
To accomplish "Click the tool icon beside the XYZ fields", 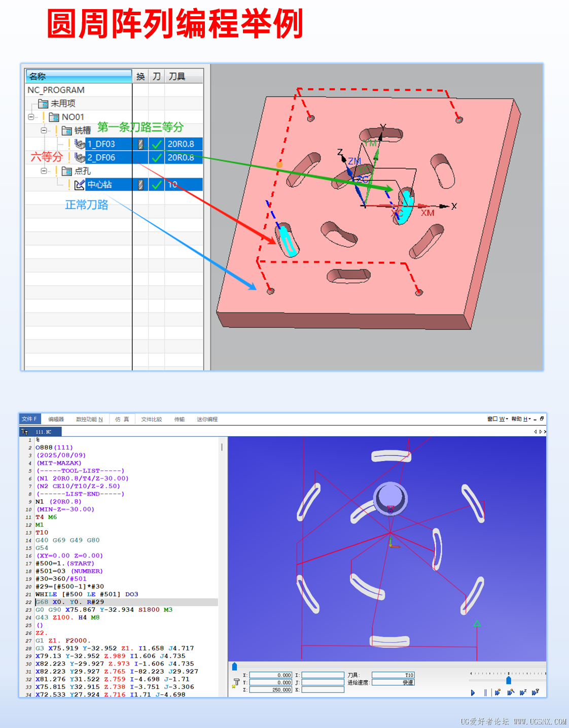I will coord(236,683).
